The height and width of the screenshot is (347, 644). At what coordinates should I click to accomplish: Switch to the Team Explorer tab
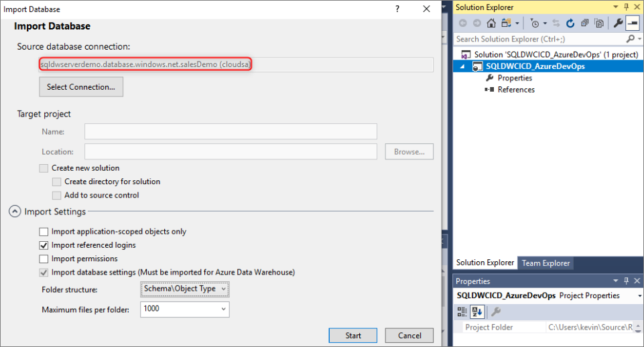click(x=546, y=263)
